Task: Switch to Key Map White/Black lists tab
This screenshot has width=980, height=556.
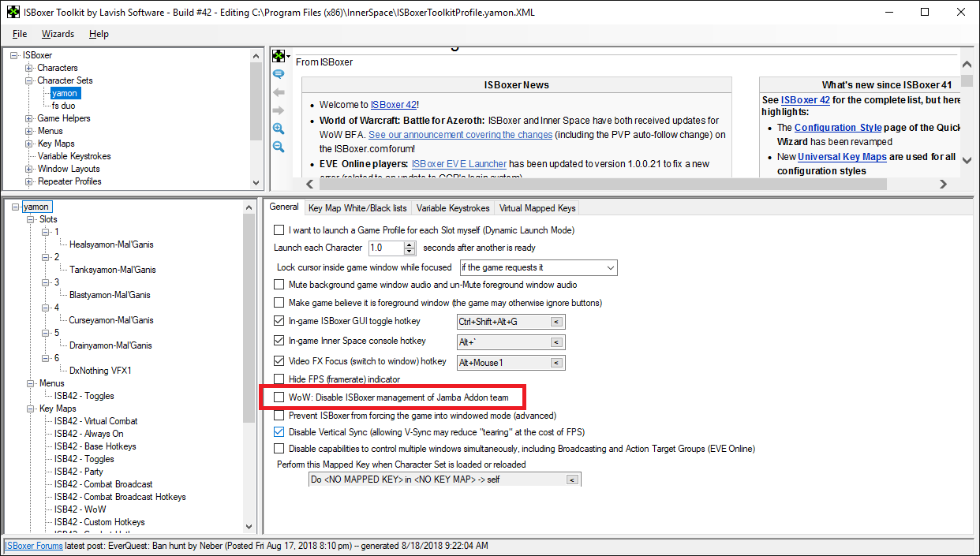Action: 357,208
